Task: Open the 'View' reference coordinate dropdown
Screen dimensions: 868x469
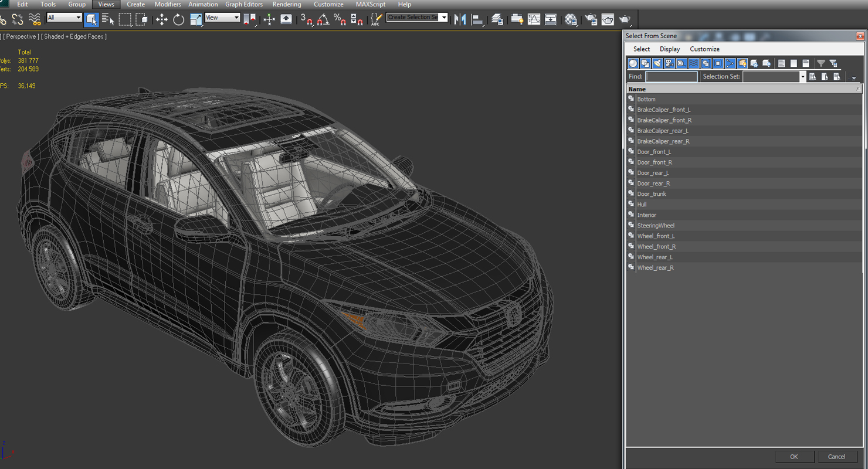Action: pyautogui.click(x=222, y=18)
